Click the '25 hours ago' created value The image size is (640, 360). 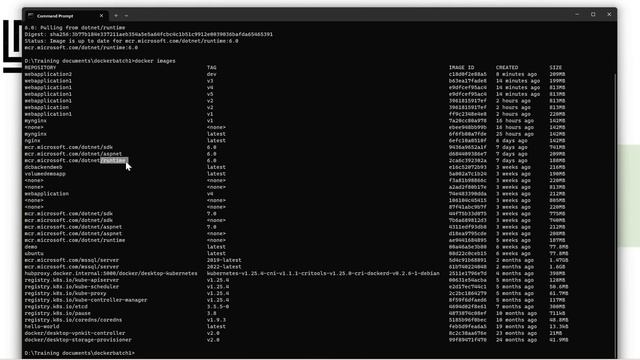515,134
